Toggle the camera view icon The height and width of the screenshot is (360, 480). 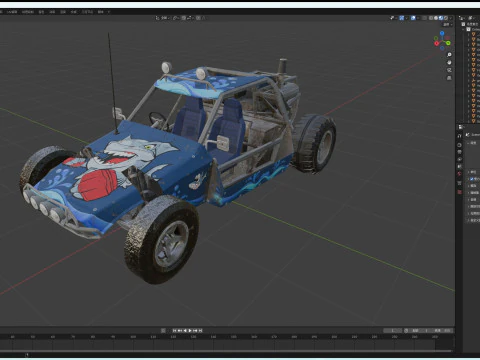coord(449,70)
